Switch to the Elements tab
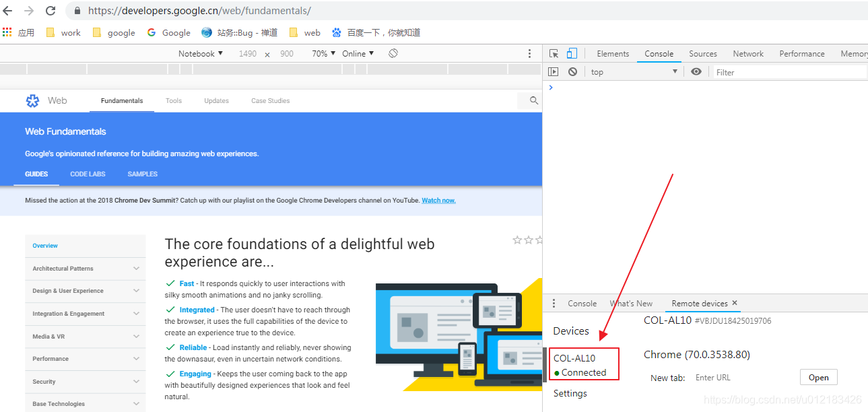Screen dimensions: 868x412 coord(613,54)
